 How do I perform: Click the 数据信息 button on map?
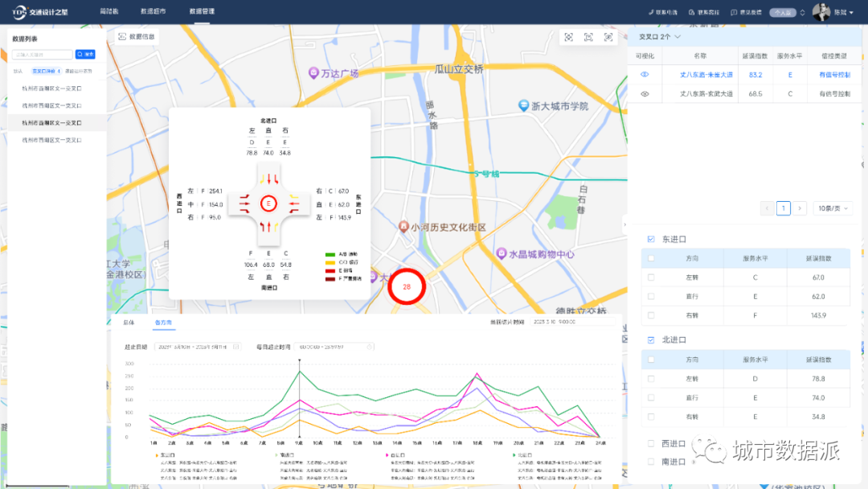click(x=137, y=36)
